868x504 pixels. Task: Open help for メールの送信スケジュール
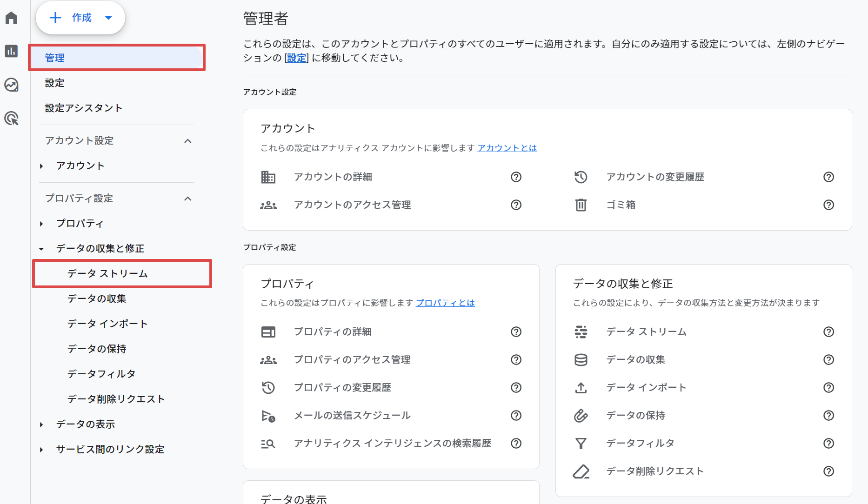point(516,415)
